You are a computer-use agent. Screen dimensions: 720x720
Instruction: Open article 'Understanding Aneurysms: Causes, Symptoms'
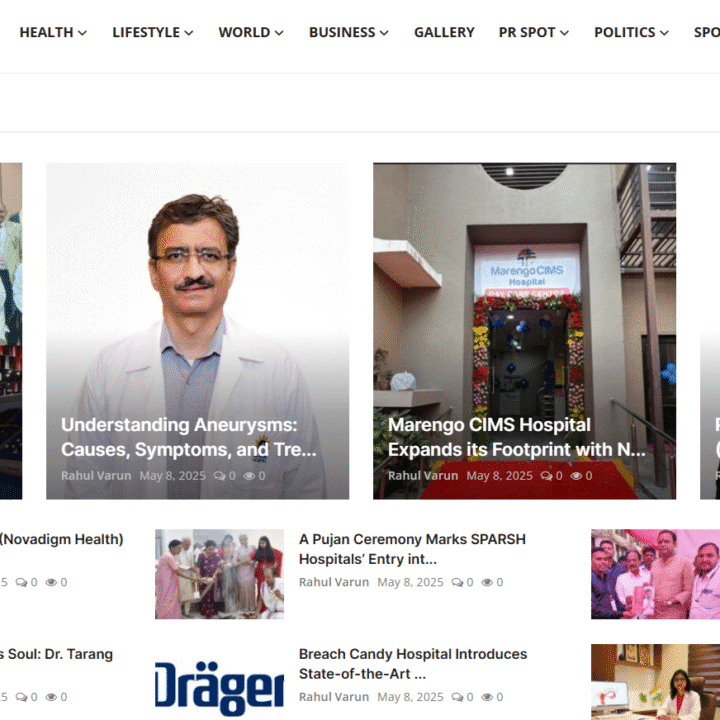(188, 437)
